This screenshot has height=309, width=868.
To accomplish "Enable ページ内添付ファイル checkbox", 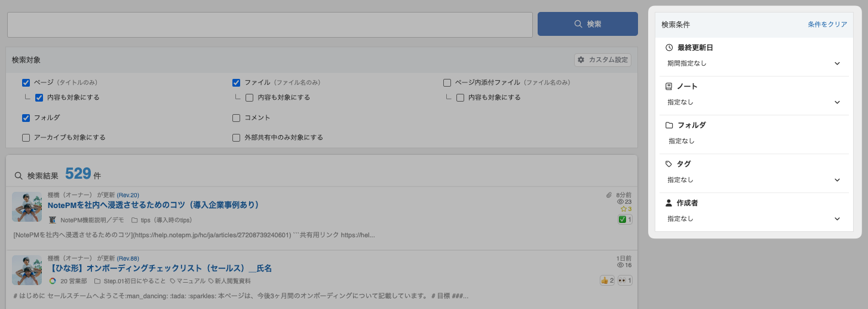I will point(447,82).
